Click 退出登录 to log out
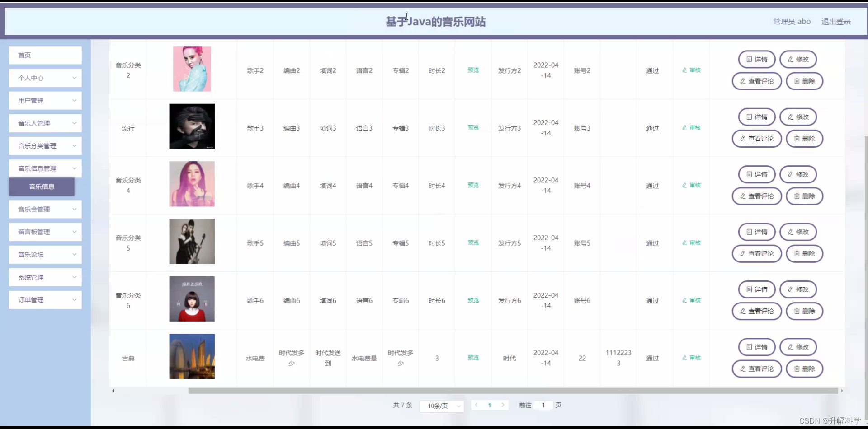Viewport: 868px width, 429px height. [x=836, y=21]
